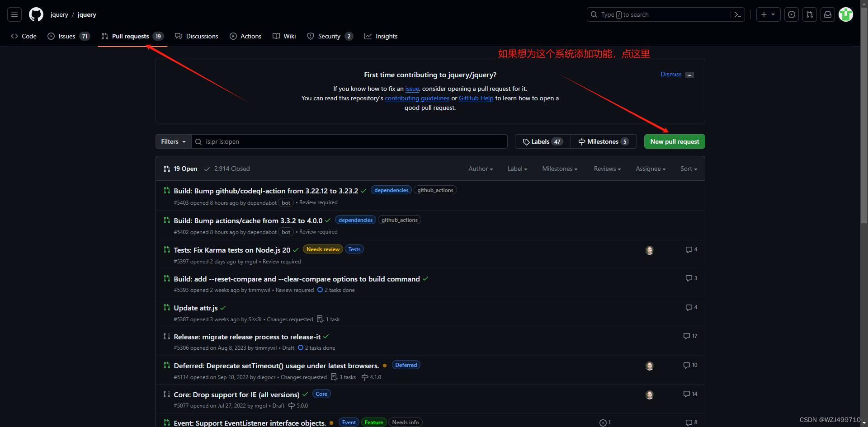Screen dimensions: 868x427
Task: Switch to the Security tab
Action: coord(330,36)
